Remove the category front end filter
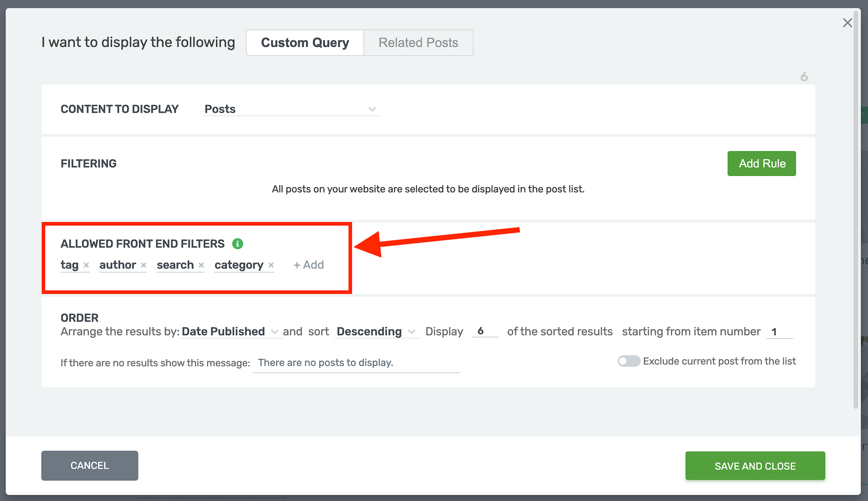 click(x=271, y=265)
